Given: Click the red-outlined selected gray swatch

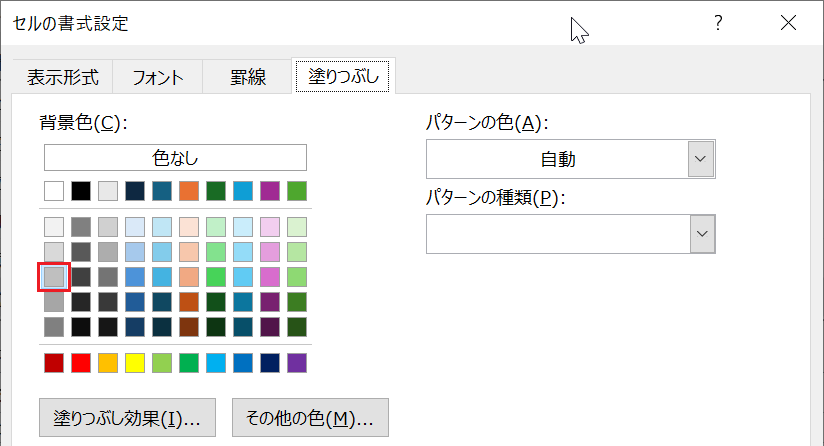Looking at the screenshot, I should [54, 276].
